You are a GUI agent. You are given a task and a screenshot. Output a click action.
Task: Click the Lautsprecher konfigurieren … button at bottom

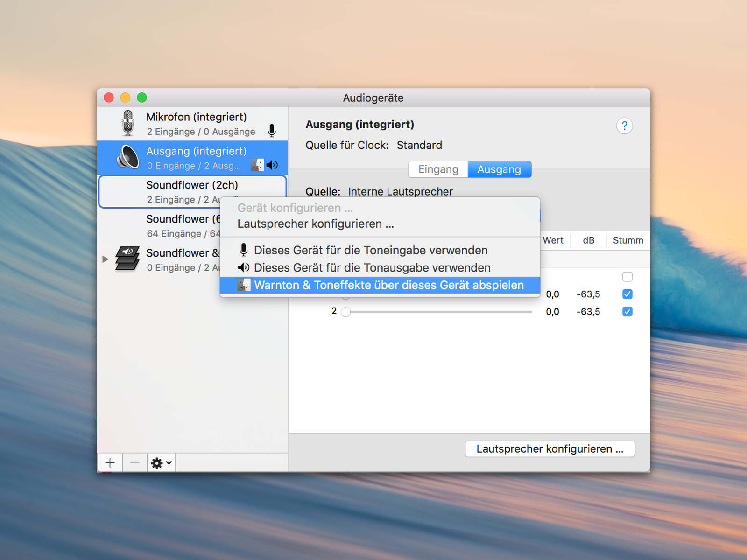(550, 449)
